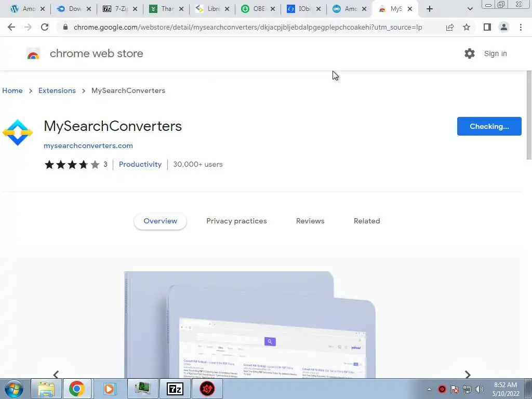Bookmark this page with the star icon

point(467,27)
